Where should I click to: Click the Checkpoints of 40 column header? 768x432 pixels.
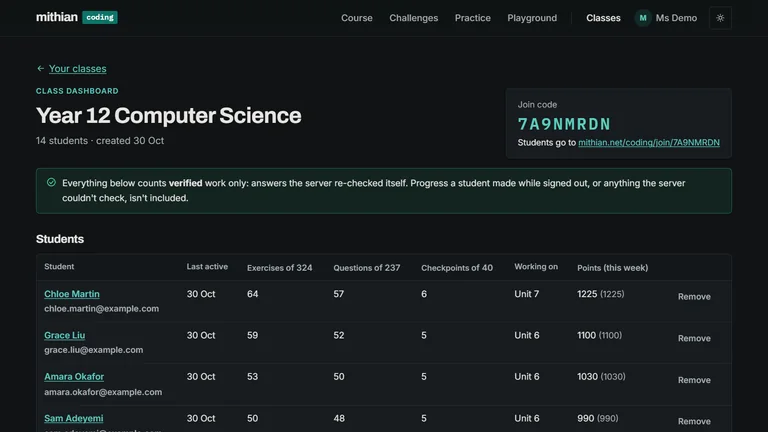[456, 268]
